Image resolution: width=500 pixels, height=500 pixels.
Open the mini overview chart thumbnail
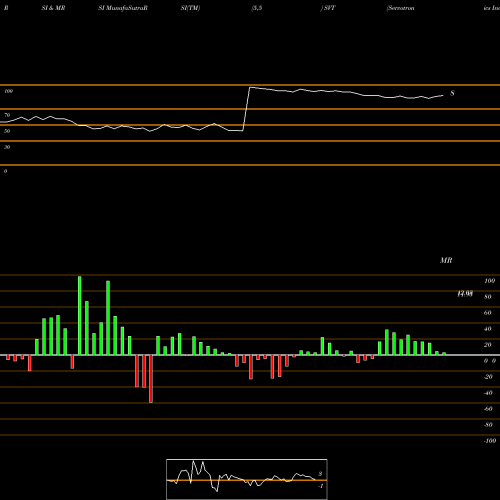(247, 479)
